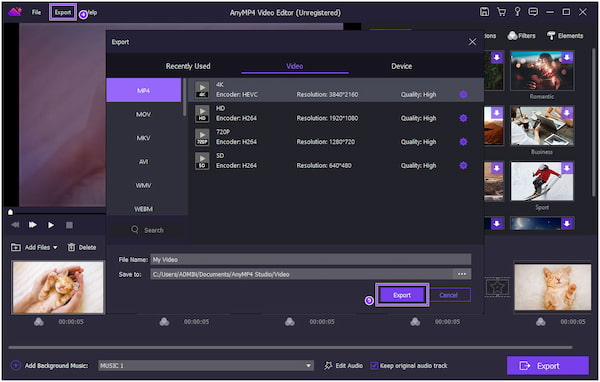Image resolution: width=600 pixels, height=382 pixels.
Task: Switch to the Recently Used tab
Action: [188, 66]
